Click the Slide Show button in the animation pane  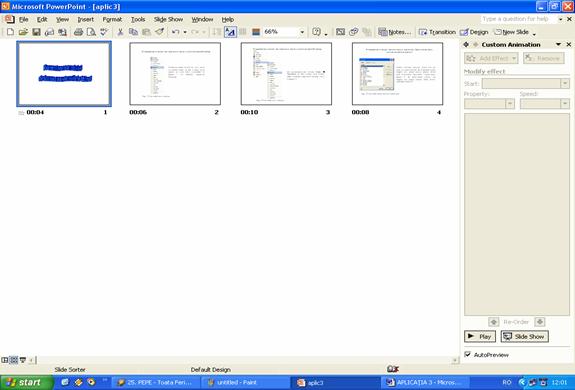coord(524,336)
